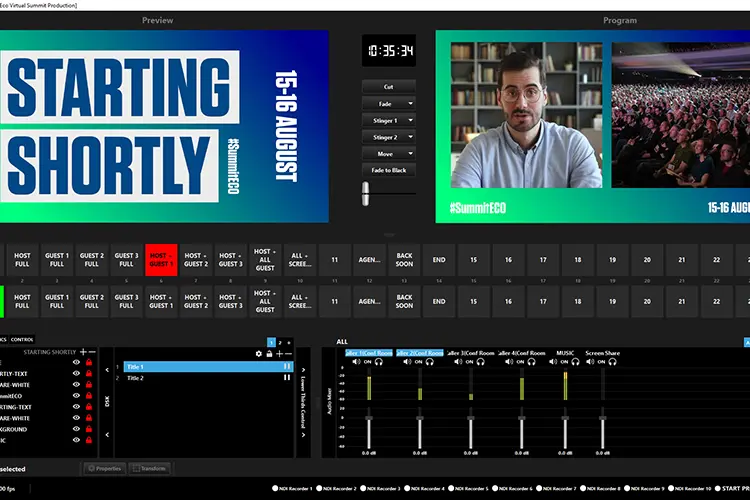Open the Fade transition dropdown arrow

point(410,103)
